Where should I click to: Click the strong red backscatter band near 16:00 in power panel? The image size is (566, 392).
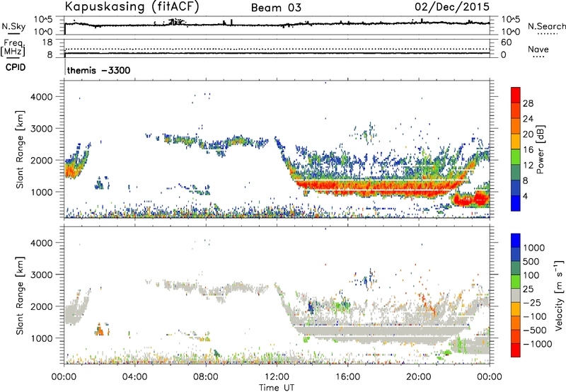(x=347, y=187)
